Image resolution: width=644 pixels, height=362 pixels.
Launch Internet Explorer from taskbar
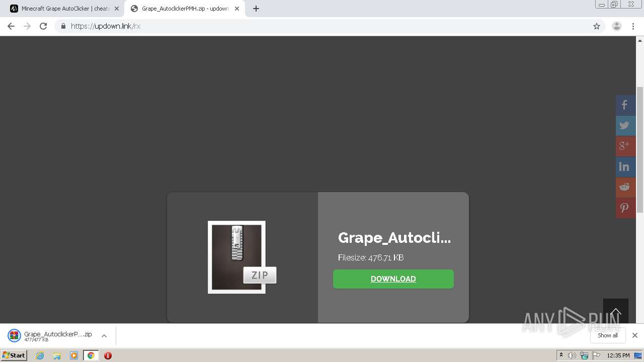[40, 355]
